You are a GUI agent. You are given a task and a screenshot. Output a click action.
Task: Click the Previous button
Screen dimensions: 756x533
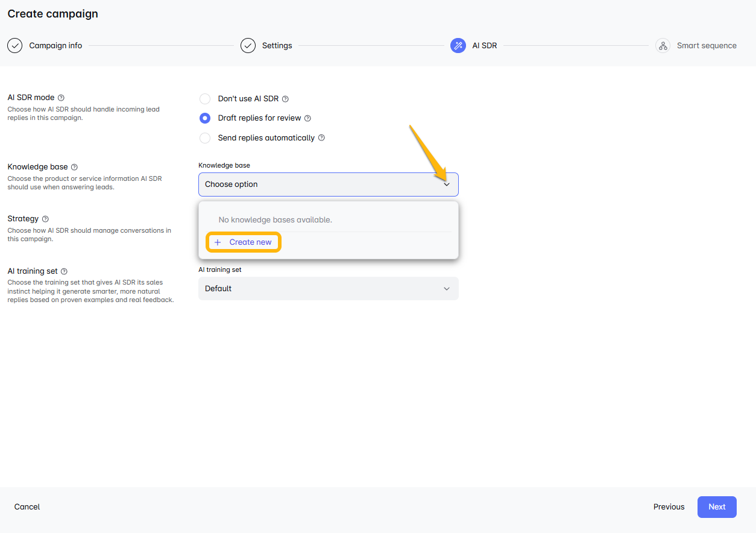click(669, 507)
